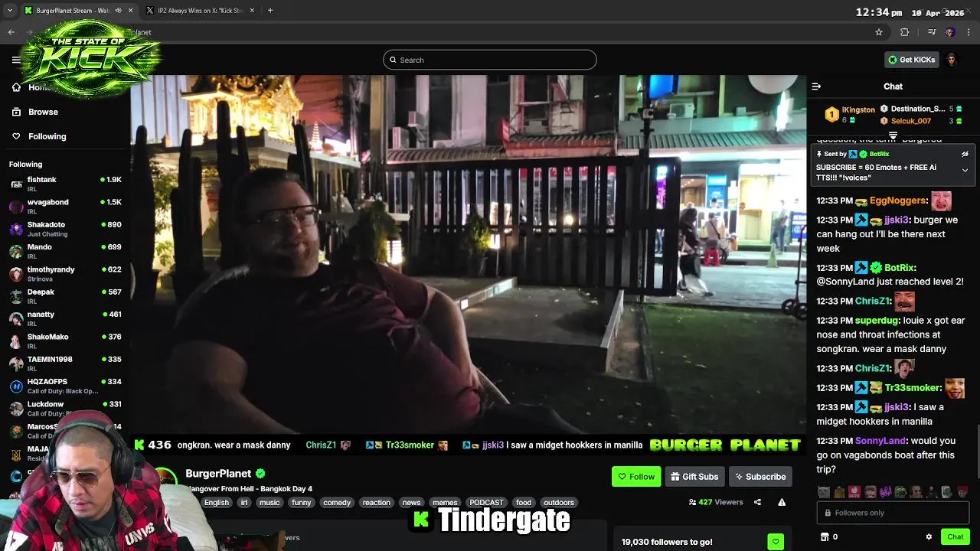Go back in browser history

(11, 32)
